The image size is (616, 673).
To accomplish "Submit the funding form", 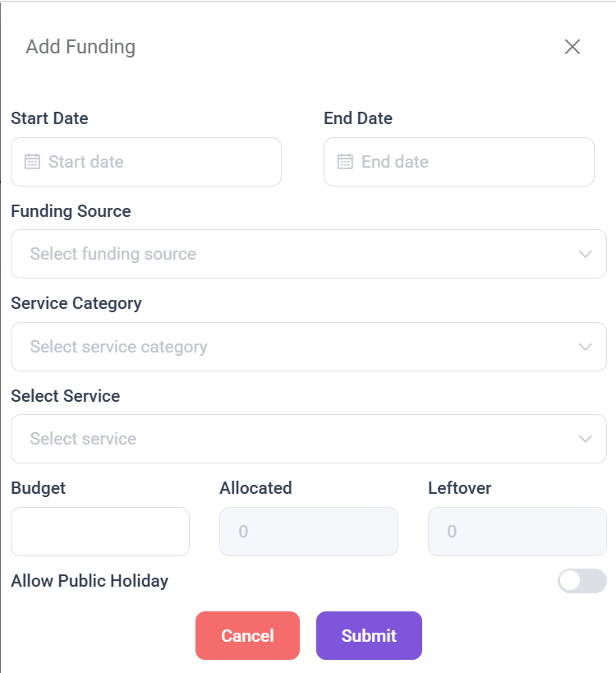I will click(369, 635).
